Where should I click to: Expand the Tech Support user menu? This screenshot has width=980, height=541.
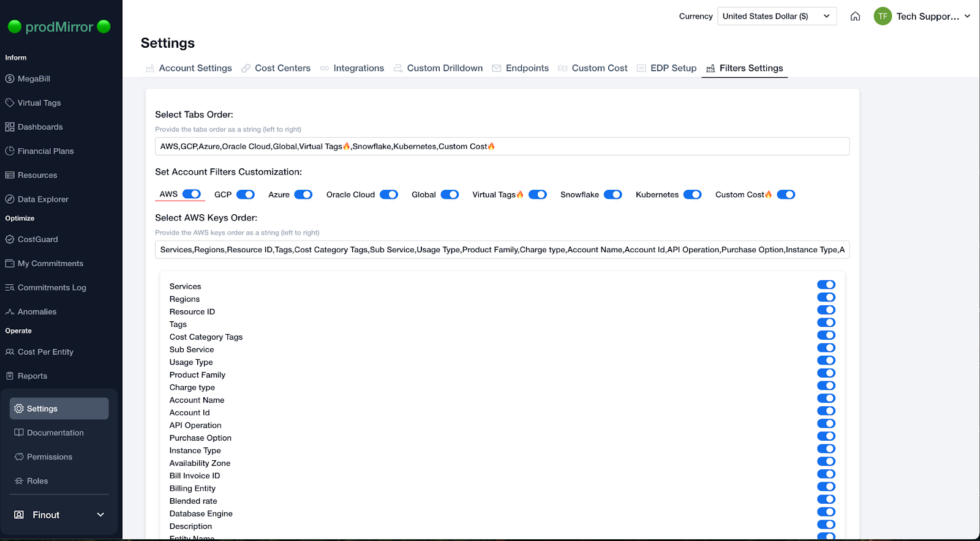tap(967, 17)
